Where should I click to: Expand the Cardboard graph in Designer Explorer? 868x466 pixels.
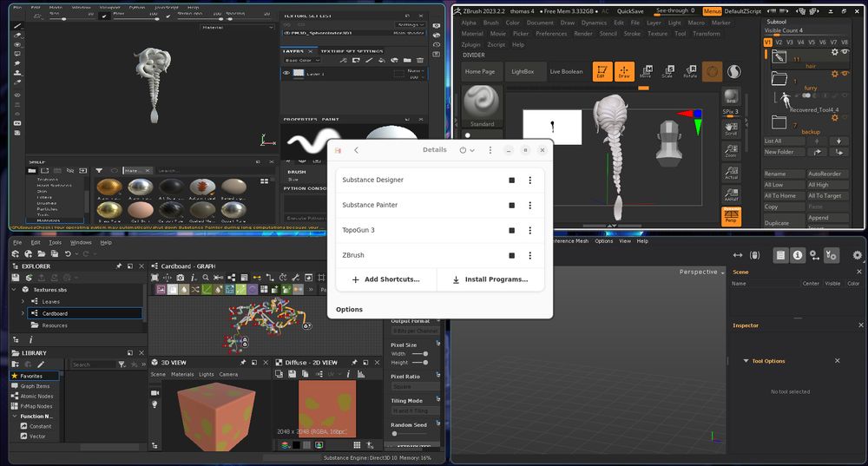pos(23,313)
